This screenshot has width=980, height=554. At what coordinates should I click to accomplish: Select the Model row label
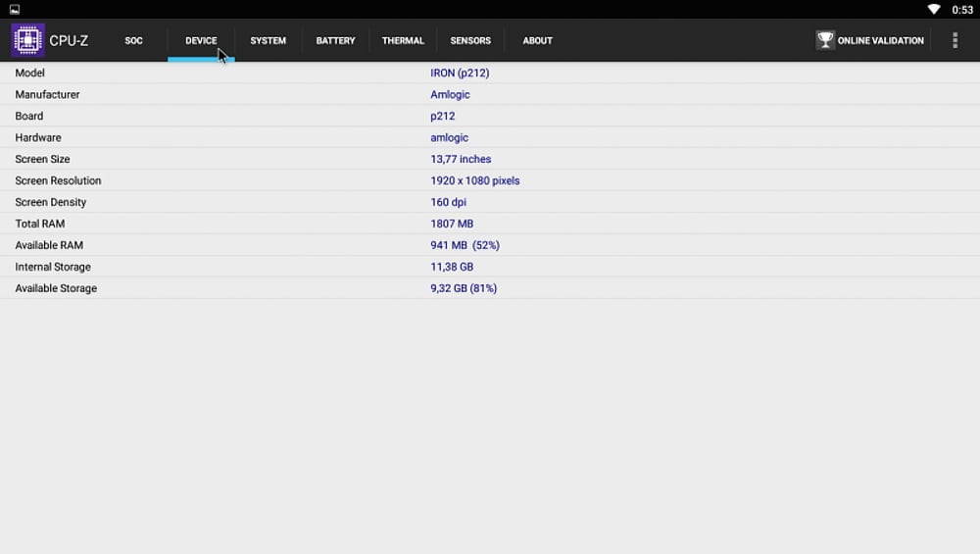(30, 73)
